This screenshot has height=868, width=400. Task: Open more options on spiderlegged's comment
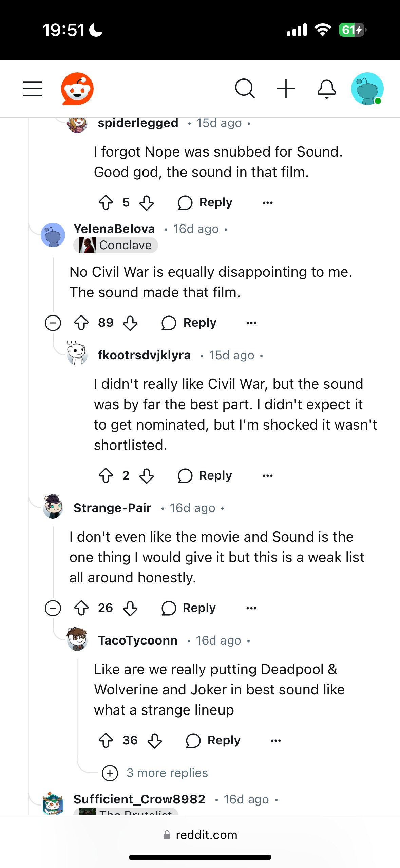click(x=268, y=203)
